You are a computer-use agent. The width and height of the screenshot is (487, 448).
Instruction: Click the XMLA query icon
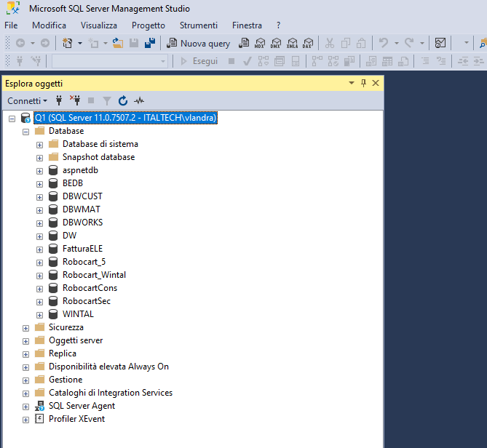point(292,43)
